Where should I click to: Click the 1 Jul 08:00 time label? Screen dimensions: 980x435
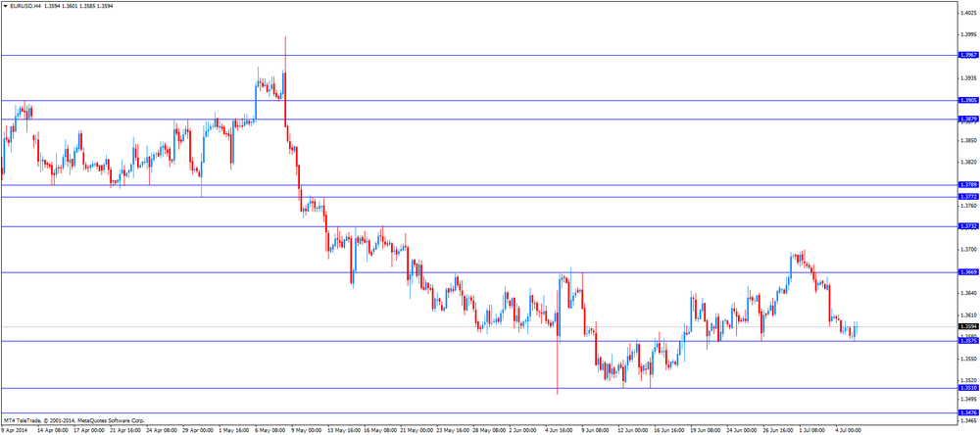click(x=813, y=430)
